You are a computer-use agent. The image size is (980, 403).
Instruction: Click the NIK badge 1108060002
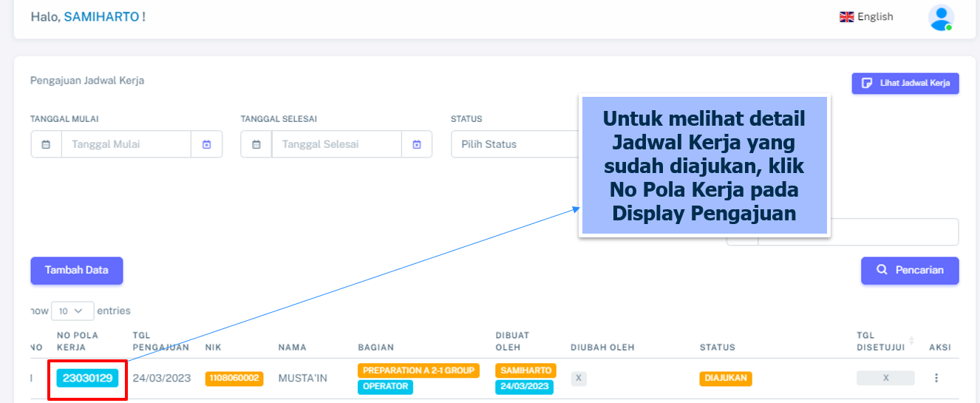[234, 378]
